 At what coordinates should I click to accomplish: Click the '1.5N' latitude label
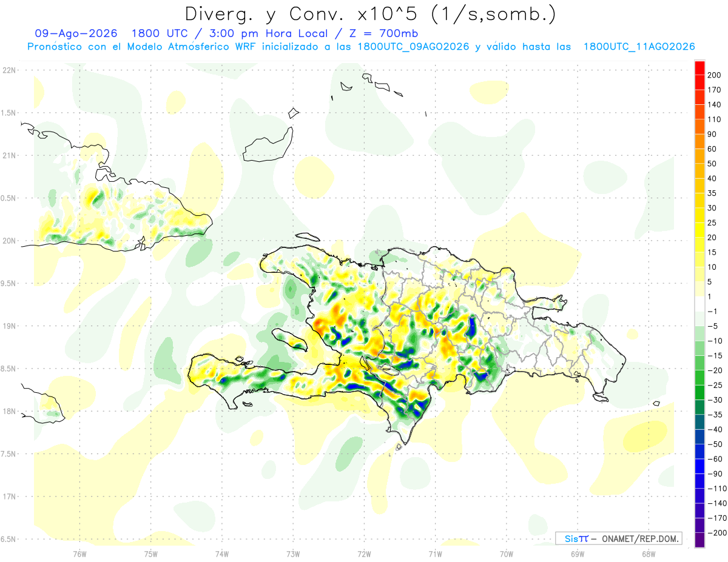[8, 113]
